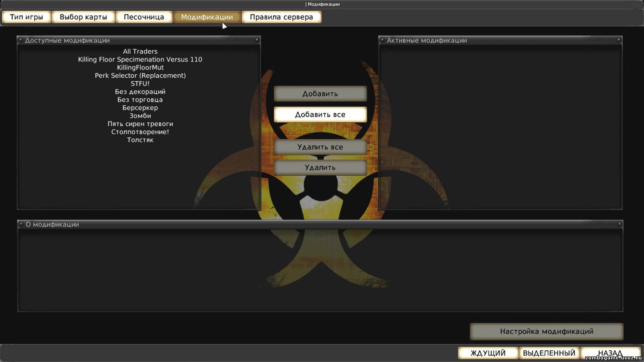Select Берсеркер mutator

tap(140, 108)
